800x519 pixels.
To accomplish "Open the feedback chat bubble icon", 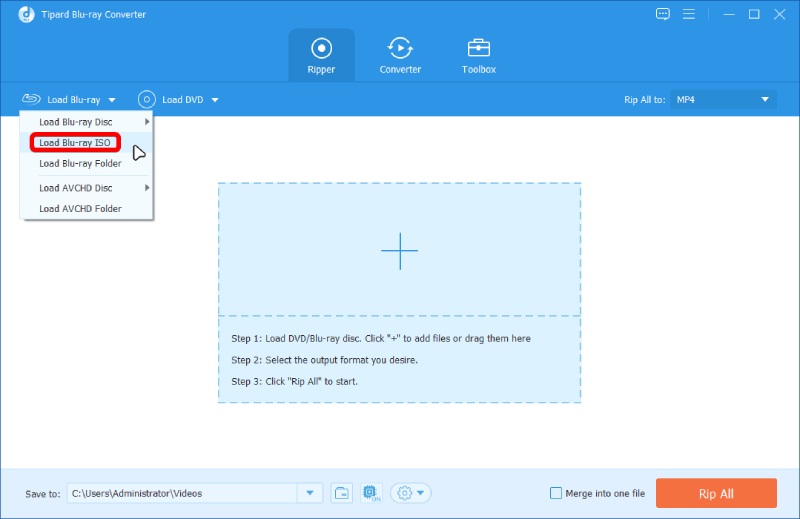I will 662,14.
